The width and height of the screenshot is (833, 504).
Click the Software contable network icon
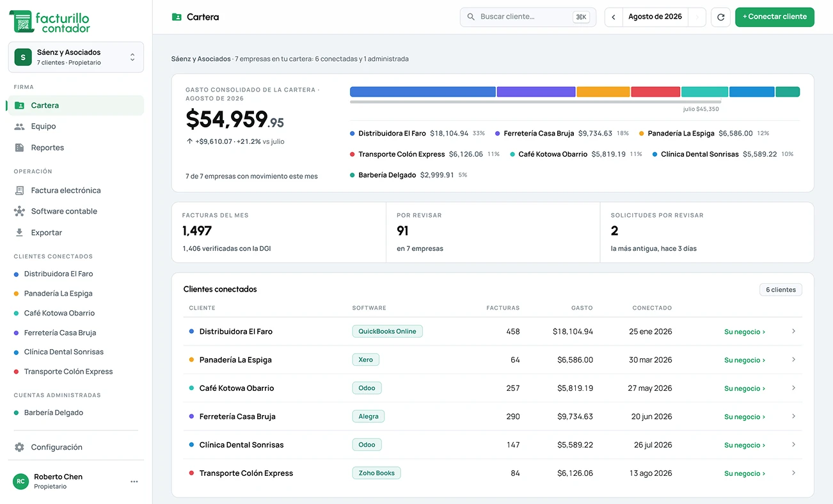click(19, 212)
